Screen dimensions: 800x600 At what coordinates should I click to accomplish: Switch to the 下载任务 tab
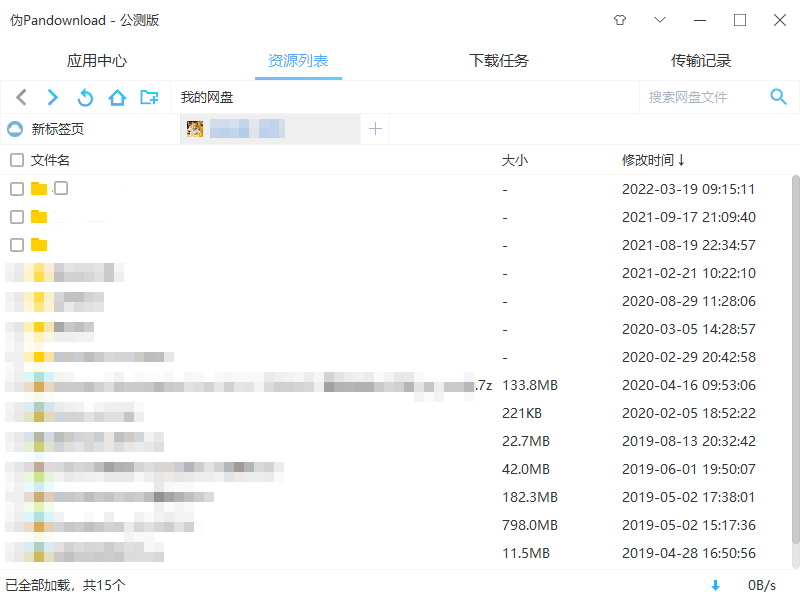(x=499, y=61)
